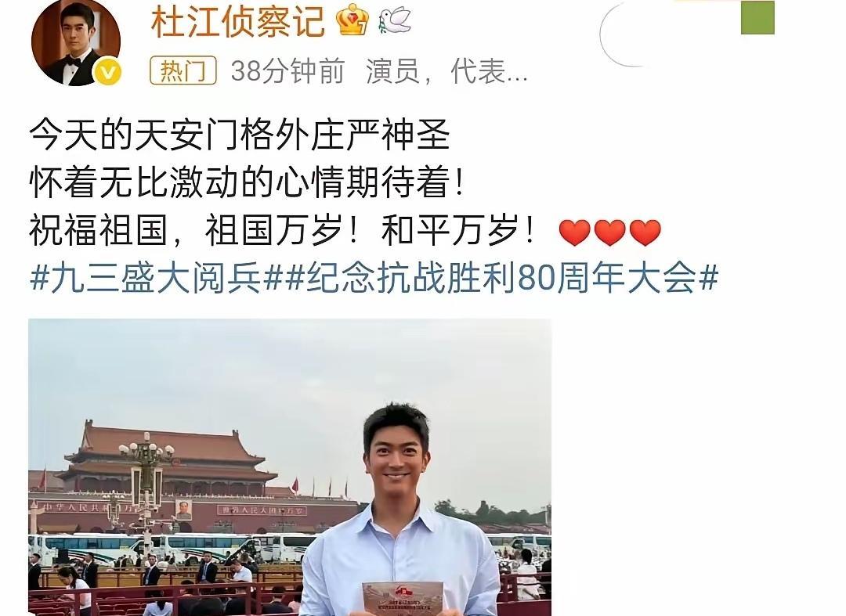The height and width of the screenshot is (616, 846).
Task: Select the 热门 hot tag label
Action: tap(183, 70)
